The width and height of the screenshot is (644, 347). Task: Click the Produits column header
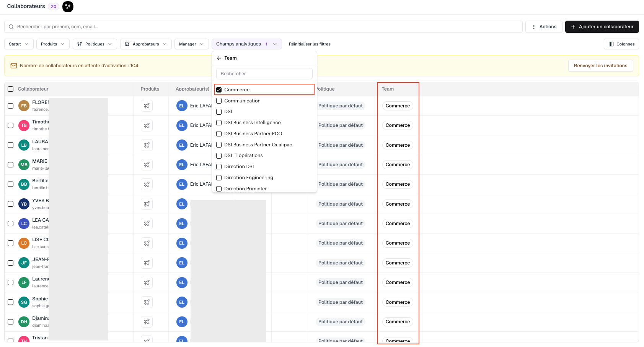click(x=150, y=89)
